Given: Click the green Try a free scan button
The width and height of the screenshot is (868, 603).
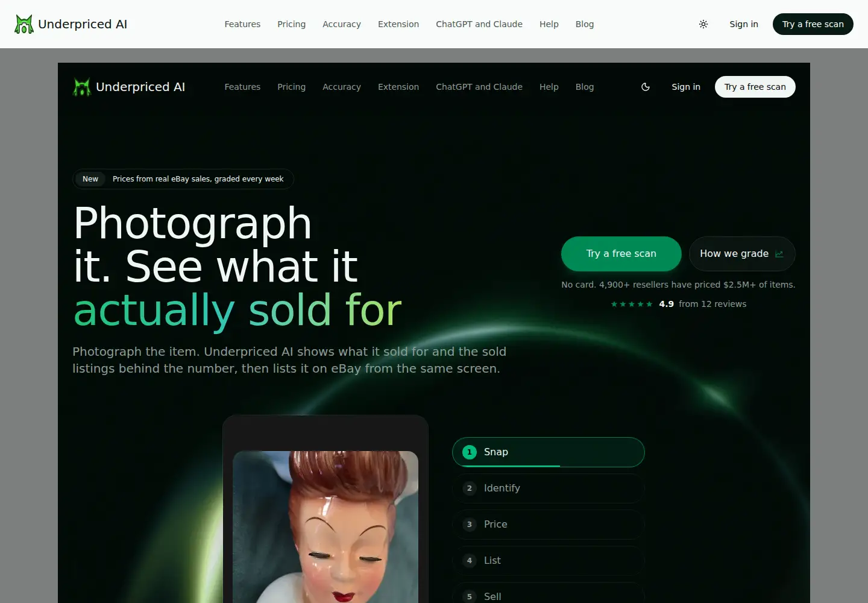Looking at the screenshot, I should (621, 254).
